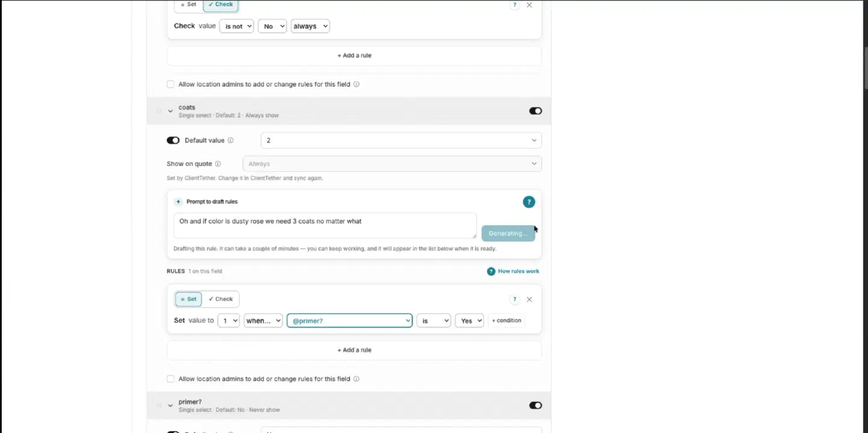Screen dimensions: 868x433
Task: Open the 'How rules work' link
Action: click(518, 272)
